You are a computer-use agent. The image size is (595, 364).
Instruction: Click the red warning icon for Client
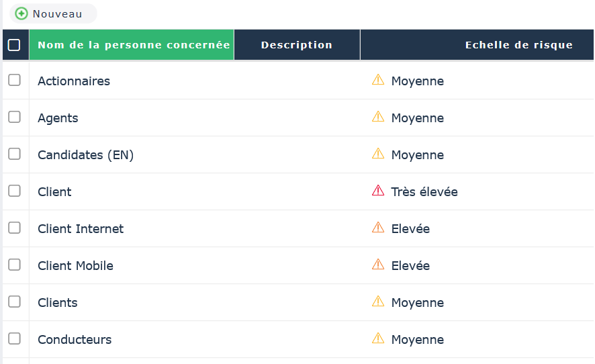pos(378,191)
